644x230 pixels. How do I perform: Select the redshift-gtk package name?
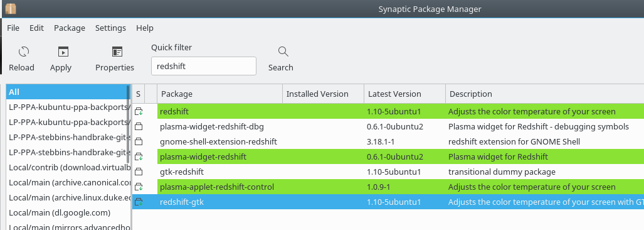(x=181, y=202)
